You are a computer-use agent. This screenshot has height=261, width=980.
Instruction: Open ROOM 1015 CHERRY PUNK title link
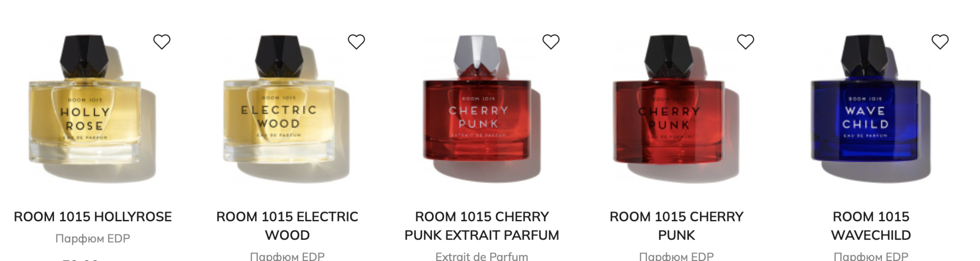pyautogui.click(x=677, y=226)
